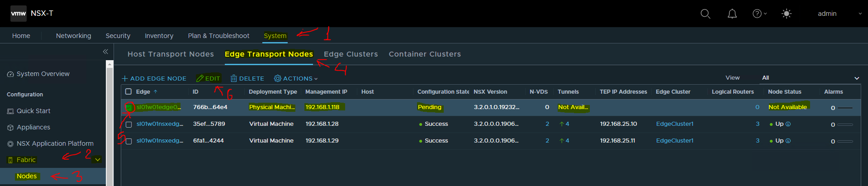Click alarms bar in Pending row
The width and height of the screenshot is (868, 186).
tap(845, 108)
